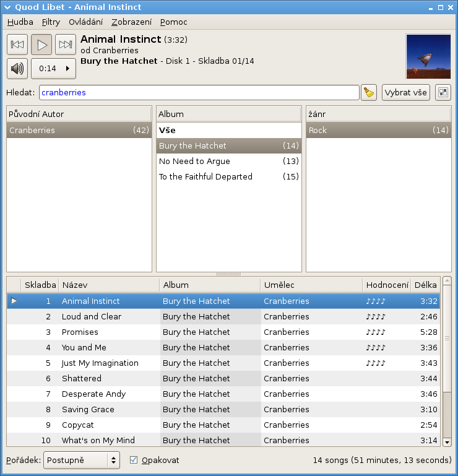The width and height of the screenshot is (458, 476).
Task: Click the žánr pane header
Action: [x=379, y=114]
